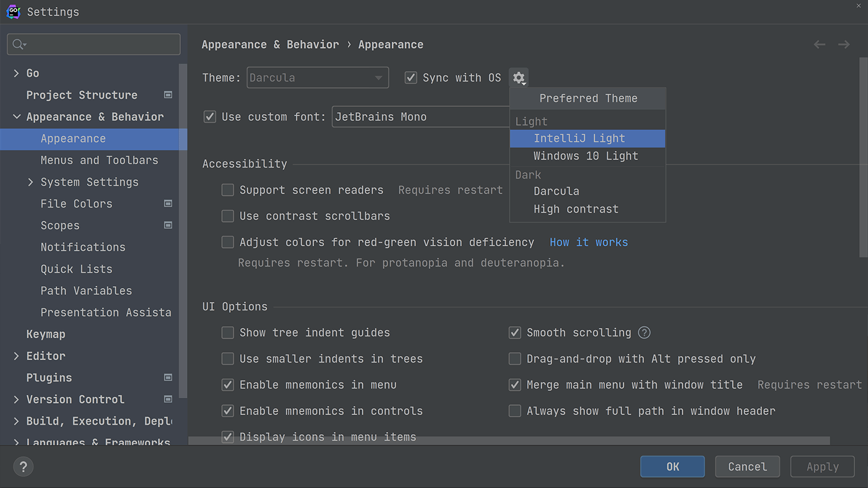
Task: Click project-level icon next to Plugins
Action: coord(168,378)
